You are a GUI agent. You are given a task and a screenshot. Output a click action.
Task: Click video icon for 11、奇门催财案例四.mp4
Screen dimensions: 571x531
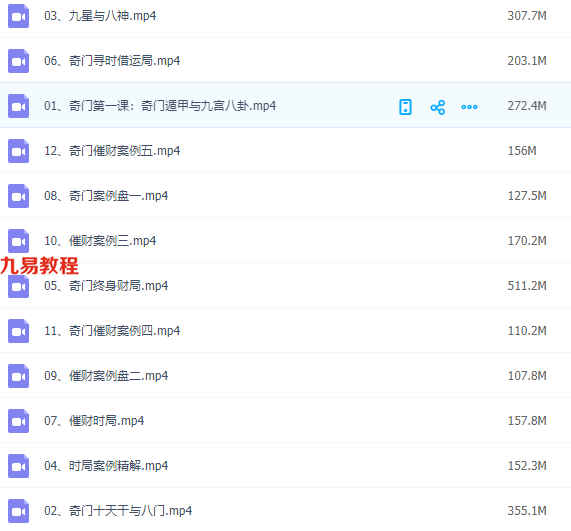[x=18, y=331]
